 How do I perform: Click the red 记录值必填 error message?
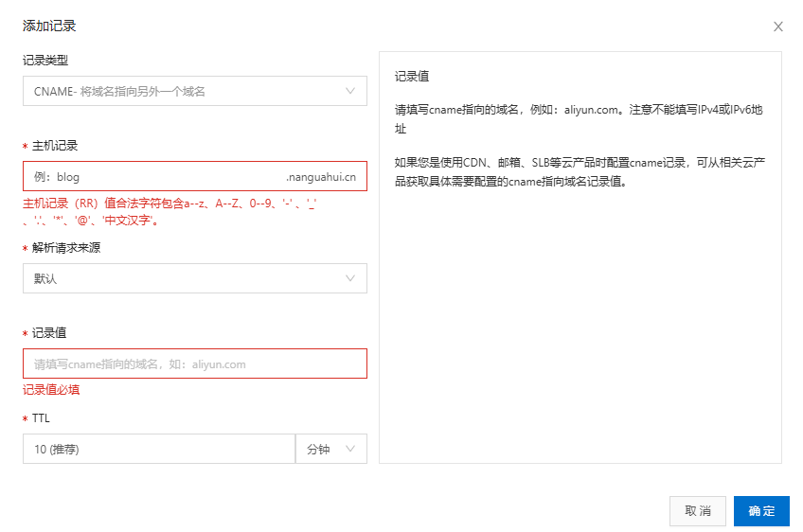tap(51, 390)
